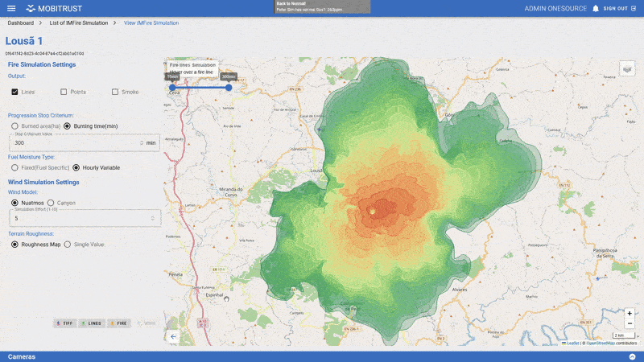Collapse map panel with left arrow
This screenshot has height=362, width=644.
[173, 336]
